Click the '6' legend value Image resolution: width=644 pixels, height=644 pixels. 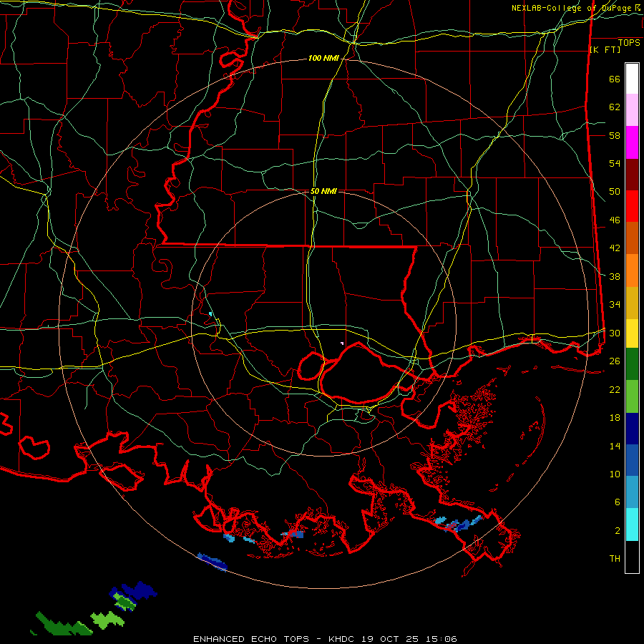click(x=618, y=502)
